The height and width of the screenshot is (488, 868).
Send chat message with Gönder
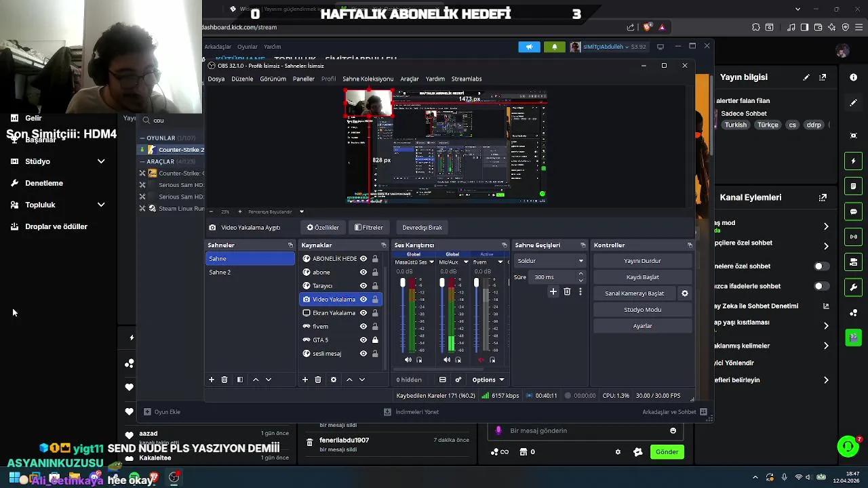(x=667, y=452)
